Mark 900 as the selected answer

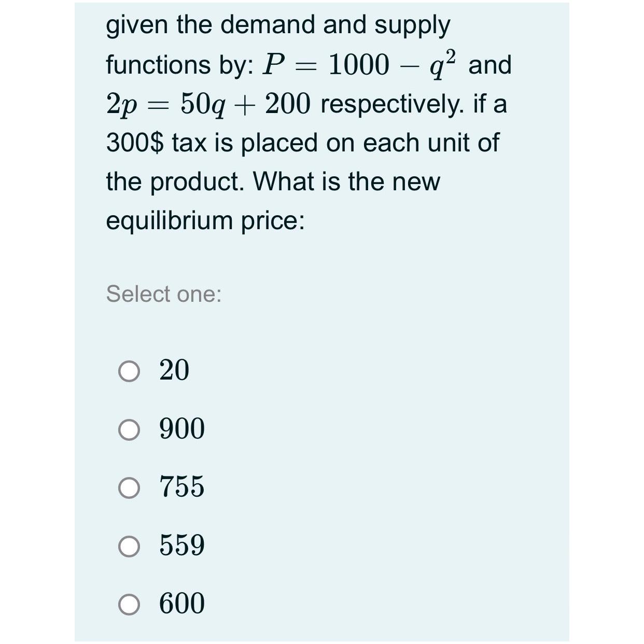point(129,429)
